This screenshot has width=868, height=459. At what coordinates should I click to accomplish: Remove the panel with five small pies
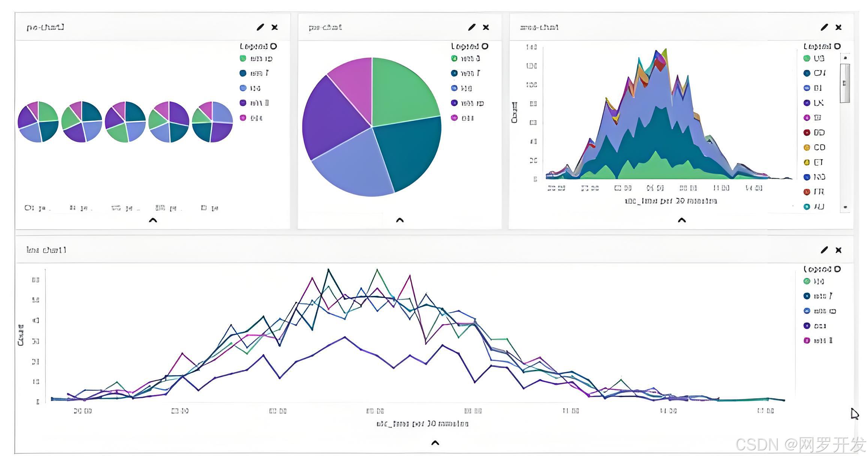[275, 27]
